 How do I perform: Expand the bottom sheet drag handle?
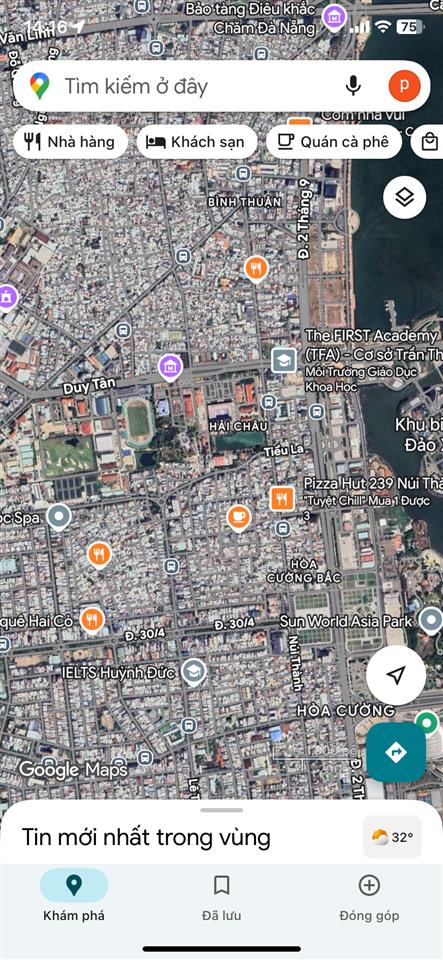coord(222,810)
